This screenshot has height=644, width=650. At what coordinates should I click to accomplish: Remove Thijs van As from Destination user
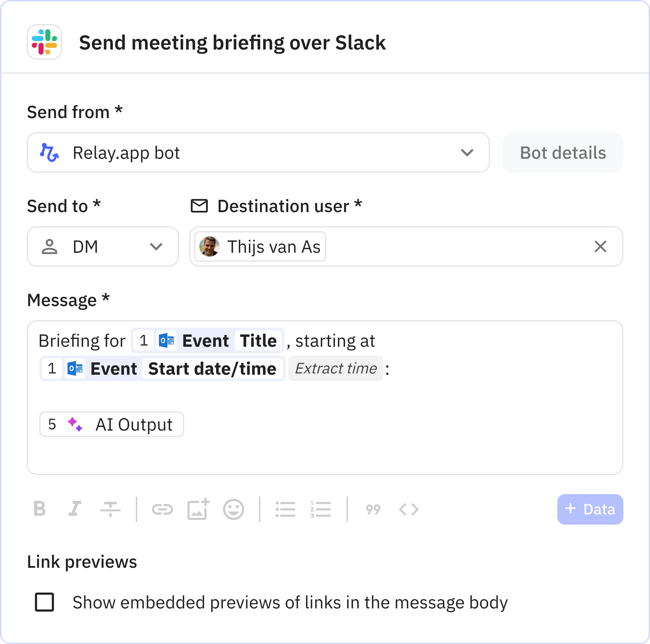[x=600, y=246]
